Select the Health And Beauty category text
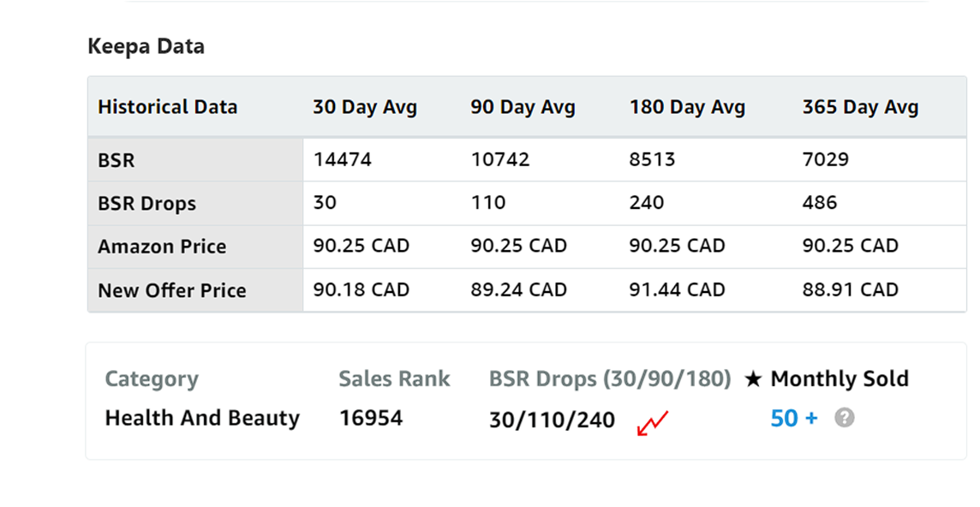 [202, 418]
